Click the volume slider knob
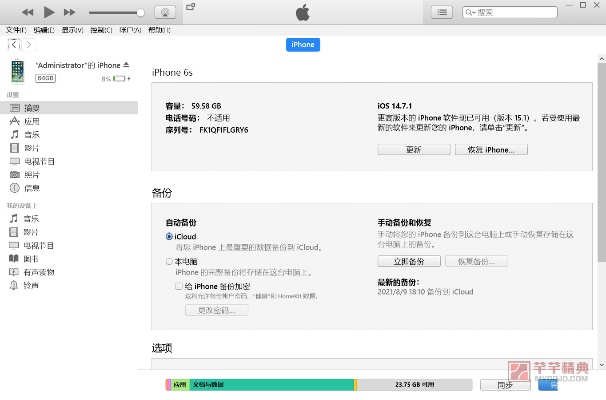This screenshot has height=400, width=606. (x=140, y=12)
